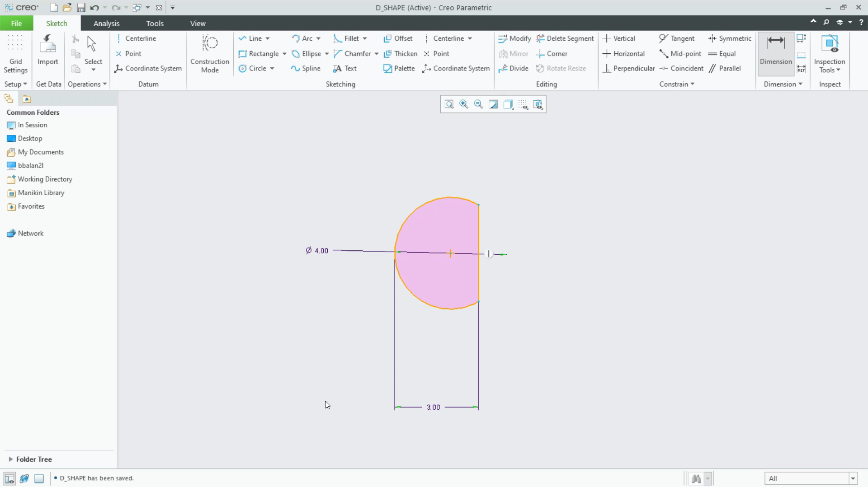868x487 pixels.
Task: Select the Thicken tool
Action: pyautogui.click(x=401, y=53)
